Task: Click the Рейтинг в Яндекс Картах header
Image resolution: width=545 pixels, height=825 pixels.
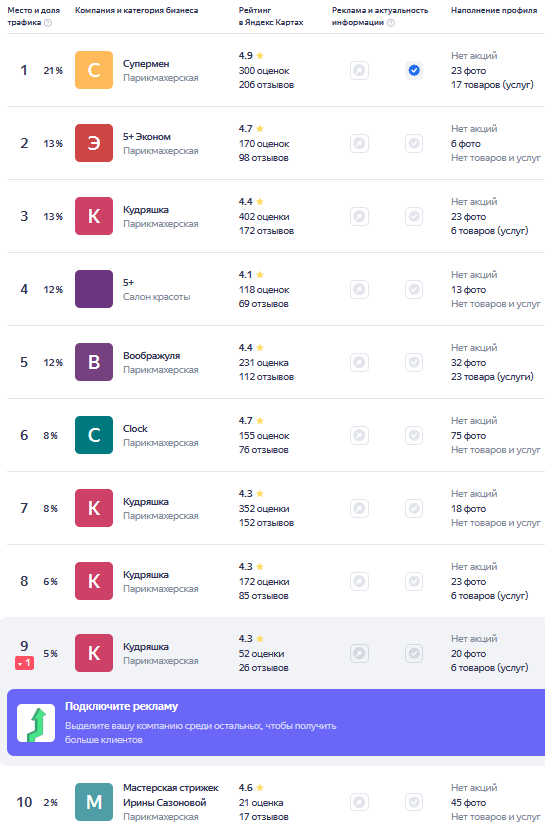Action: (x=271, y=16)
